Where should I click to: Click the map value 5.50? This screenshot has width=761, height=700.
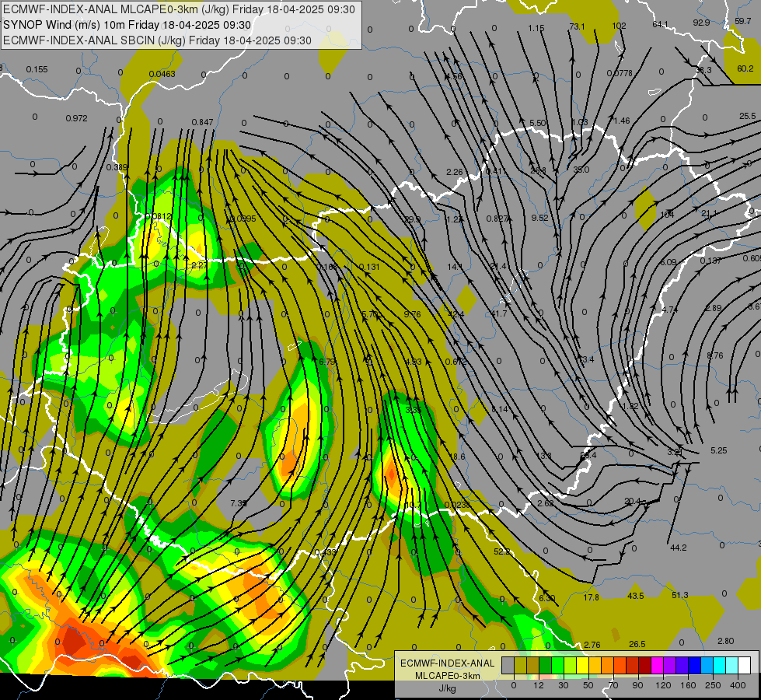tap(538, 123)
